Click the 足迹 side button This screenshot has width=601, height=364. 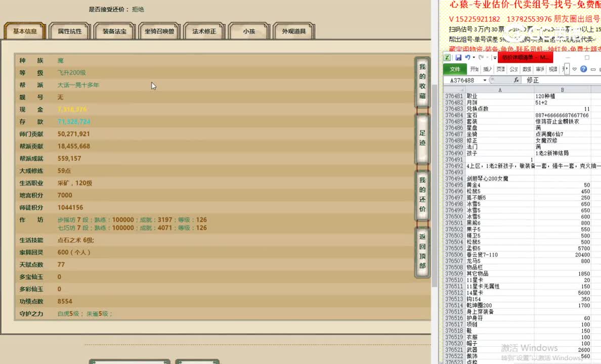click(x=422, y=138)
